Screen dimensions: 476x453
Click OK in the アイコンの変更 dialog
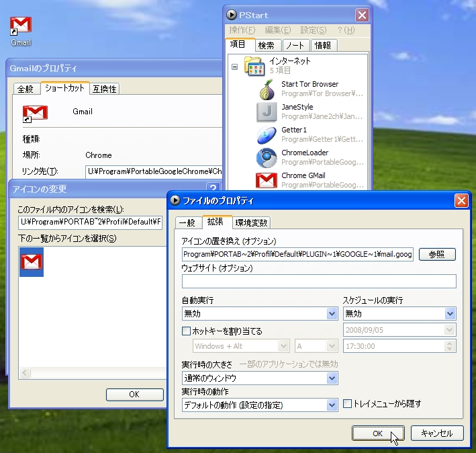coord(134,395)
